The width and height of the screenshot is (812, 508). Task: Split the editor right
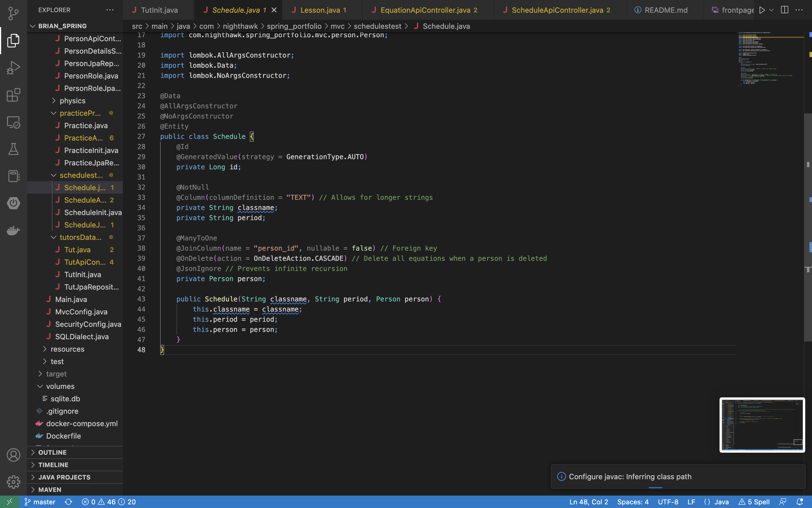click(x=784, y=10)
